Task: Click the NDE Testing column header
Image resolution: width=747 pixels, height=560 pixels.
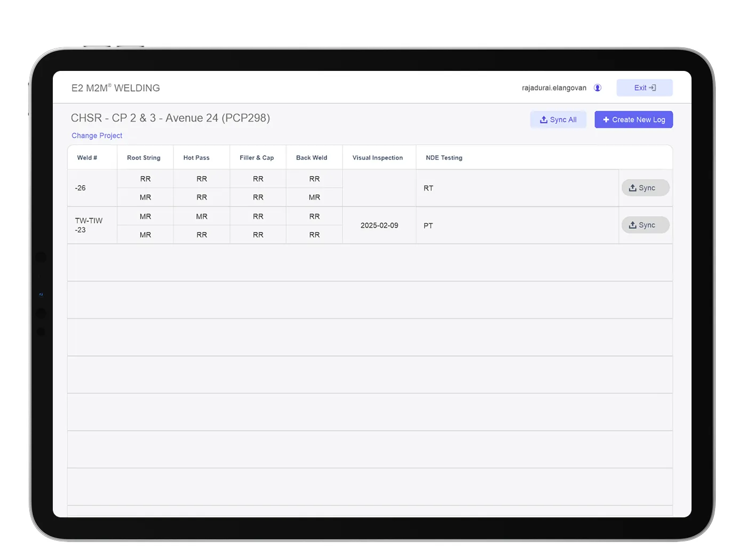Action: [444, 158]
